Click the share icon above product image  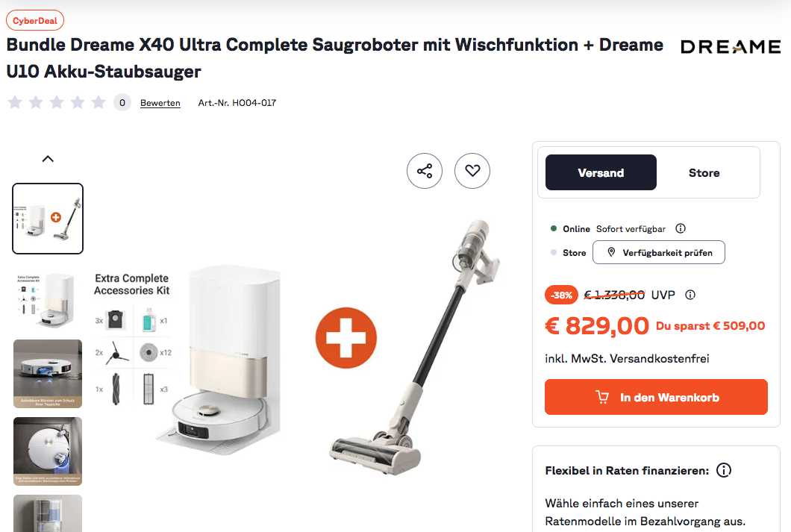425,171
